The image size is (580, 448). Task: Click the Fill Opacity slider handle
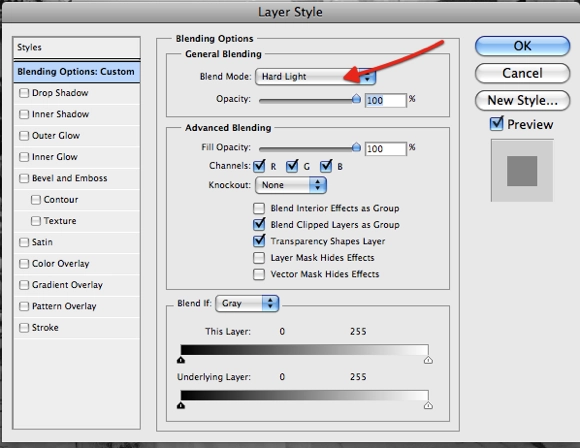point(356,147)
